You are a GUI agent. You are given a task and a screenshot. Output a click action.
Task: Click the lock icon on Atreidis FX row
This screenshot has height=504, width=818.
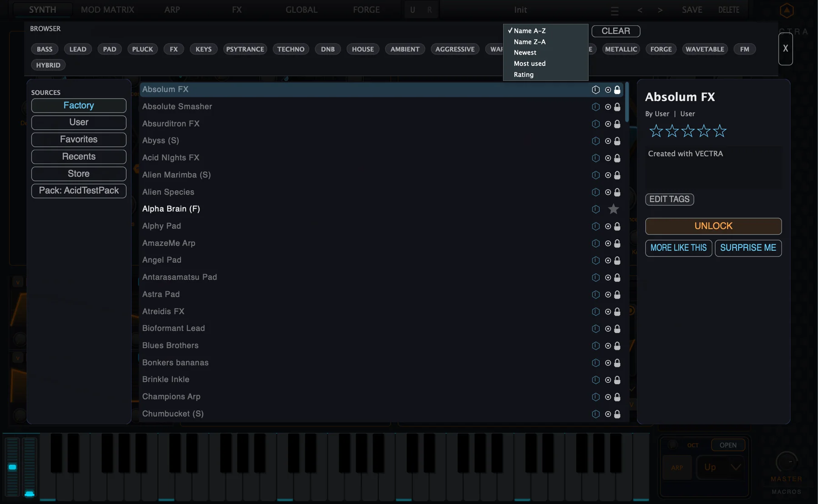[x=617, y=311]
